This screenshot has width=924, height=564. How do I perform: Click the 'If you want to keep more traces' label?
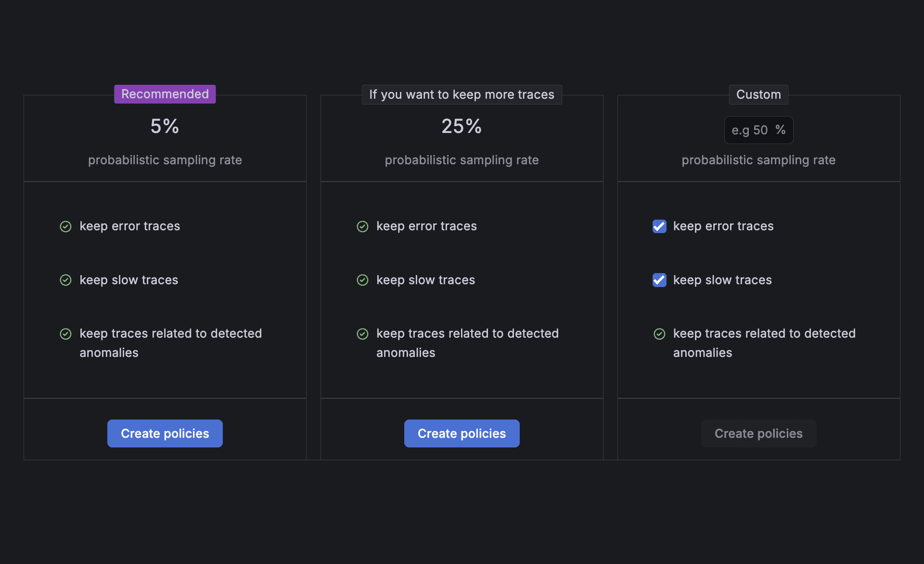point(462,94)
